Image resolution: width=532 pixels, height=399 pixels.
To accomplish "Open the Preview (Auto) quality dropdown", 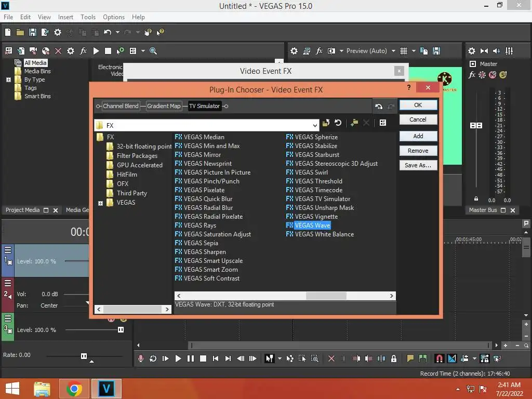I will [393, 51].
